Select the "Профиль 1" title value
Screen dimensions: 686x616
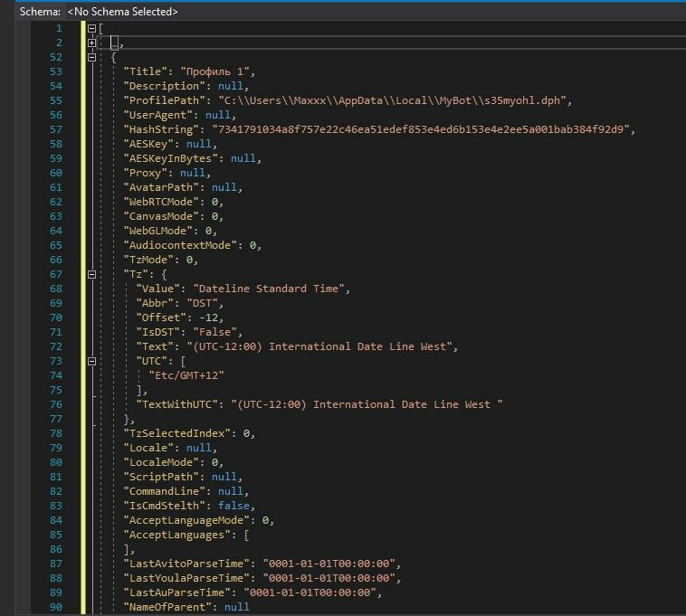click(x=214, y=71)
